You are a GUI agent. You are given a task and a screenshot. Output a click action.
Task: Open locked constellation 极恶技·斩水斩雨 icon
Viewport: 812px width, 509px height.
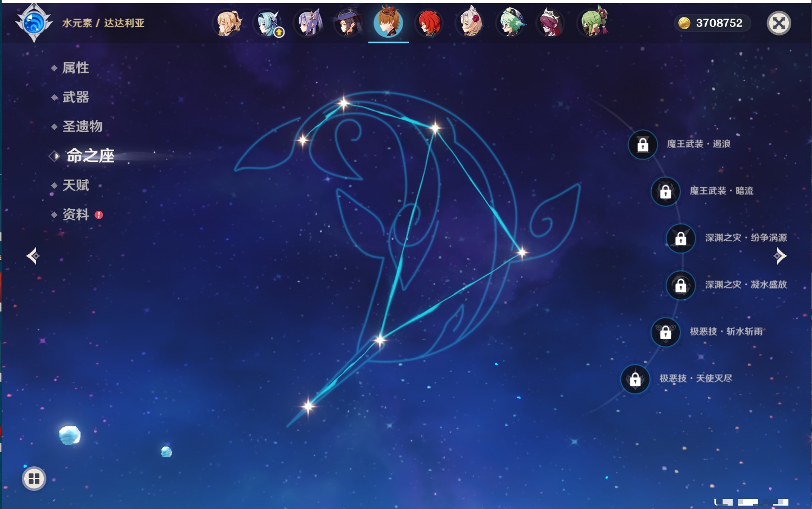pos(666,332)
